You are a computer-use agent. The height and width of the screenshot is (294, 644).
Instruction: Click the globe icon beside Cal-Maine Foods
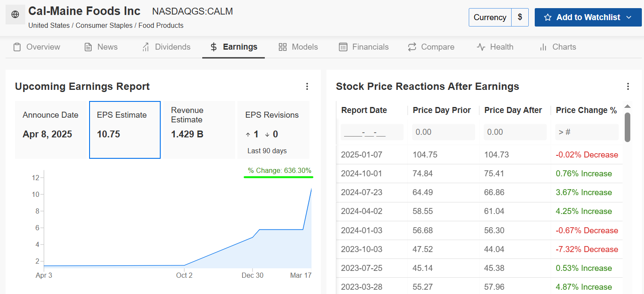(x=15, y=15)
